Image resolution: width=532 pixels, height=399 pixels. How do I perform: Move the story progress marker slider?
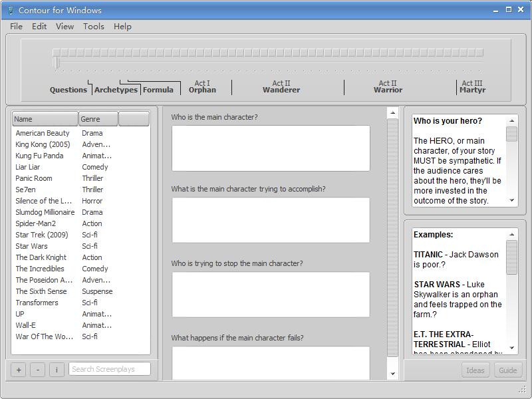pyautogui.click(x=57, y=60)
